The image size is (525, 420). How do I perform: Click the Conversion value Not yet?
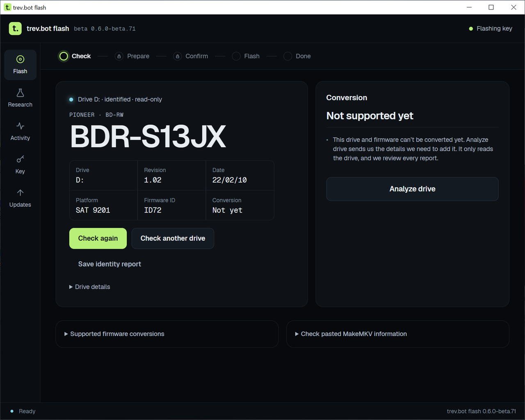[227, 210]
